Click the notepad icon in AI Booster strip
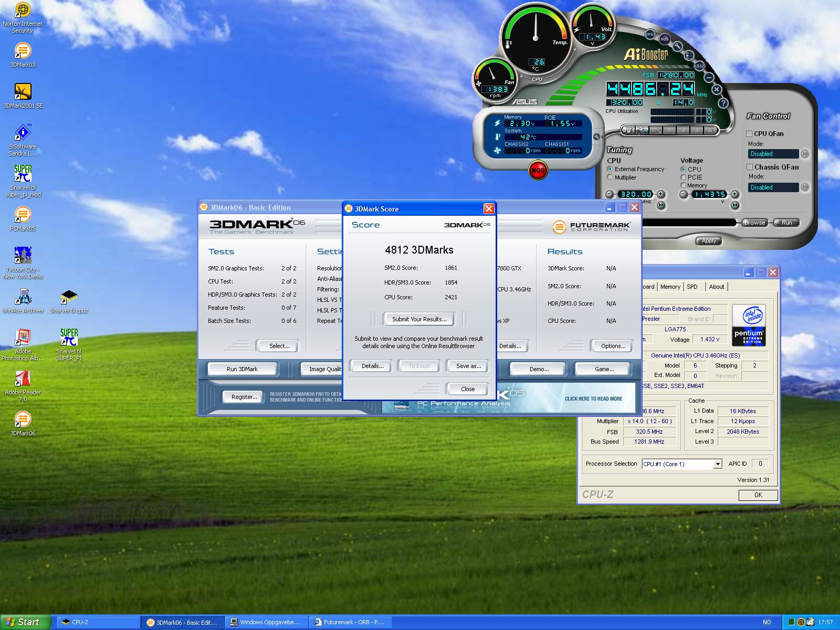The height and width of the screenshot is (630, 840). [629, 130]
